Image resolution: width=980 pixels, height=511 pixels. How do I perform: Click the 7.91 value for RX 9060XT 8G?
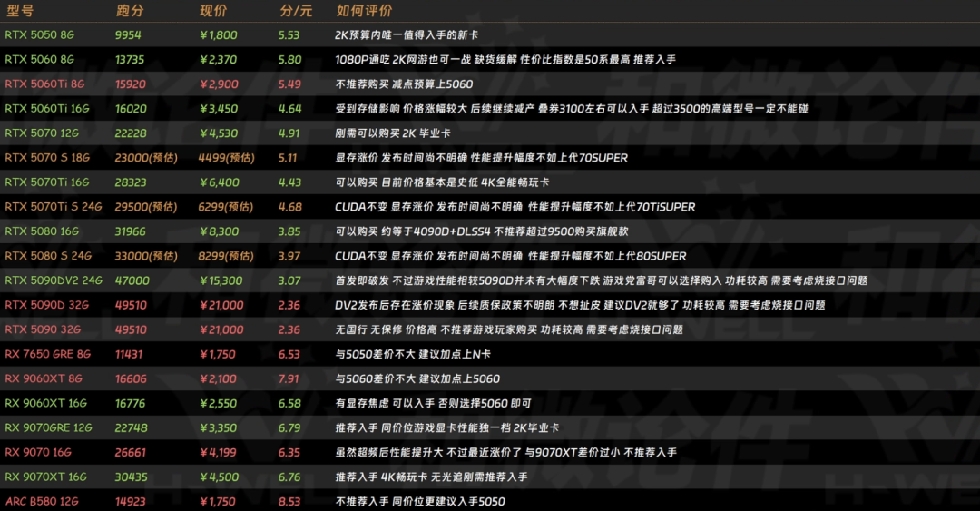289,378
